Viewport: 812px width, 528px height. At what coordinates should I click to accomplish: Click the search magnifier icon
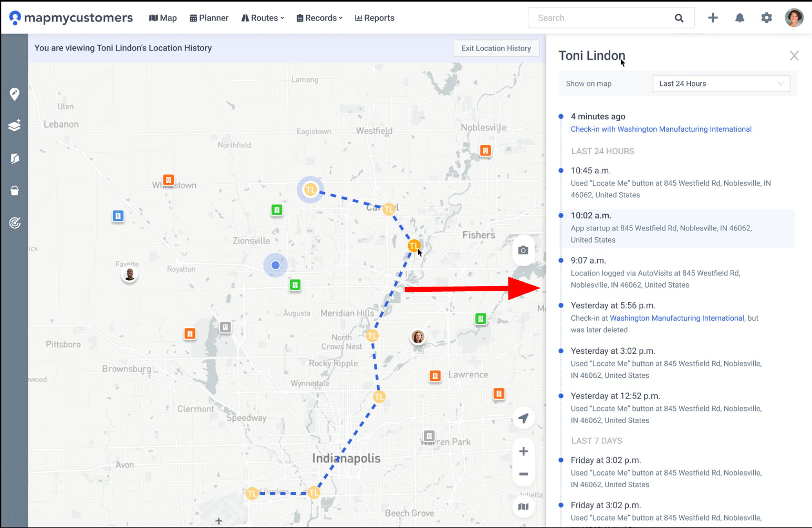click(x=679, y=18)
